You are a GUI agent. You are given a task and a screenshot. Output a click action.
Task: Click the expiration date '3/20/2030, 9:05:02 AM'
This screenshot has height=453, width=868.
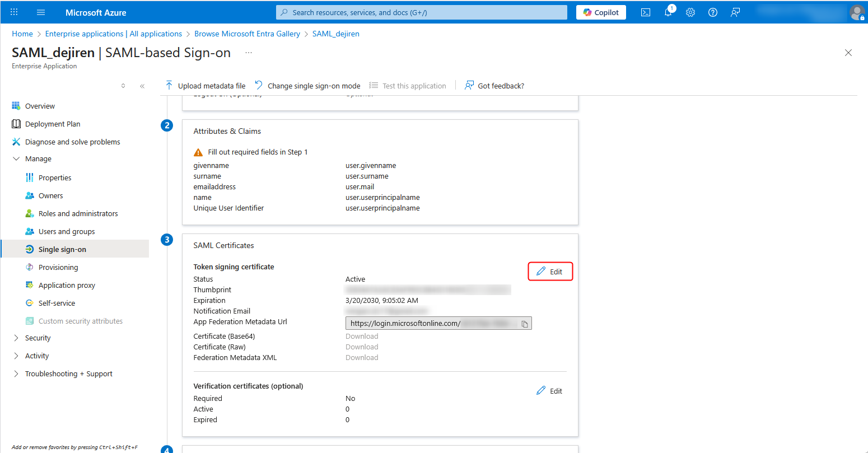(x=382, y=301)
